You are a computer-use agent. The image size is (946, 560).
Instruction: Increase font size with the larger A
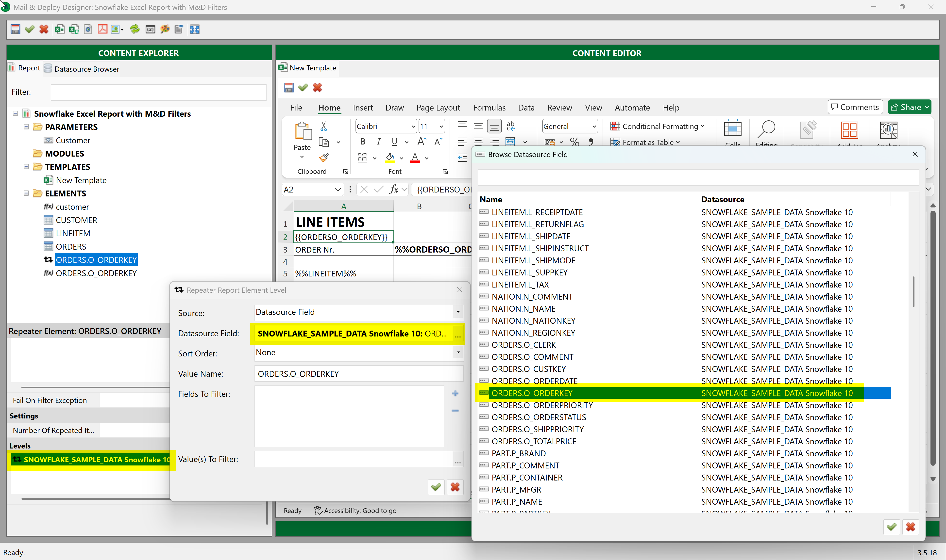pos(422,142)
